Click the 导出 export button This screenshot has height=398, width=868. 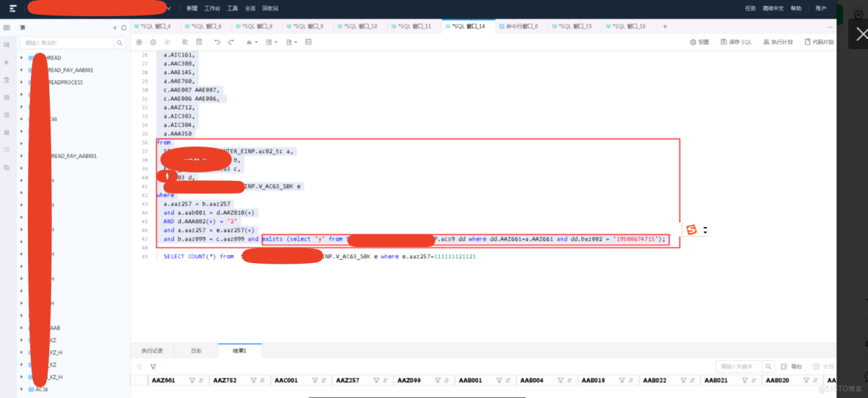pyautogui.click(x=792, y=366)
